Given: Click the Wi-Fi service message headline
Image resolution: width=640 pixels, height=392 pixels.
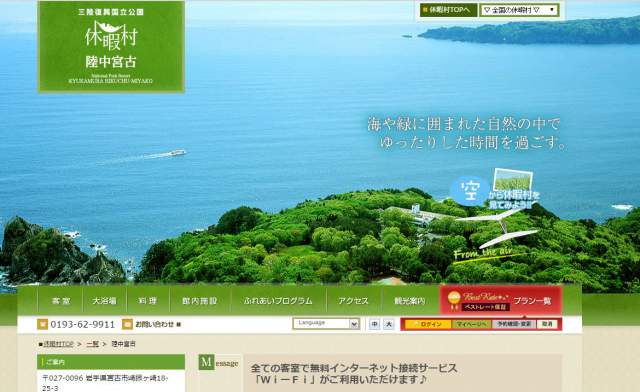Looking at the screenshot, I should (x=353, y=374).
